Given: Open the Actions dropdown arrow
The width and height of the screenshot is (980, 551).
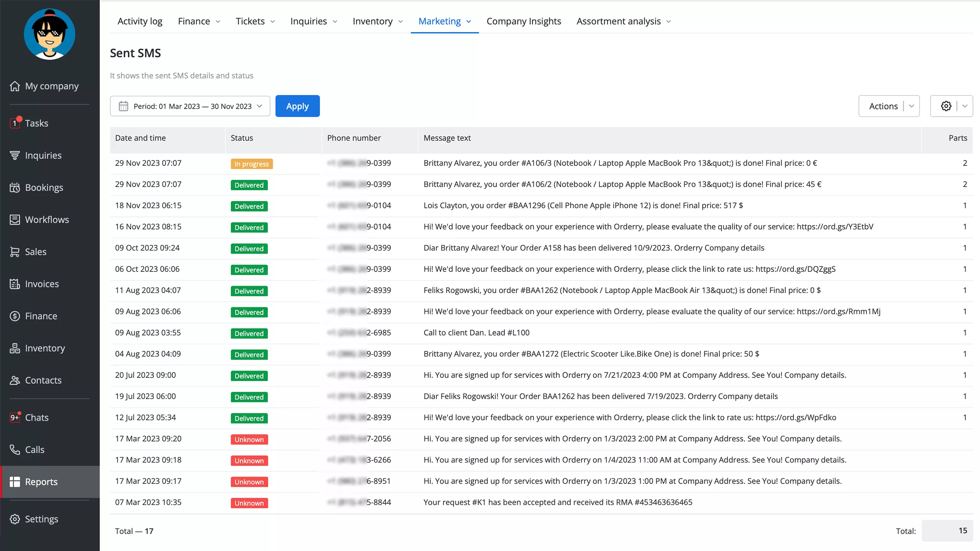Looking at the screenshot, I should pos(911,106).
